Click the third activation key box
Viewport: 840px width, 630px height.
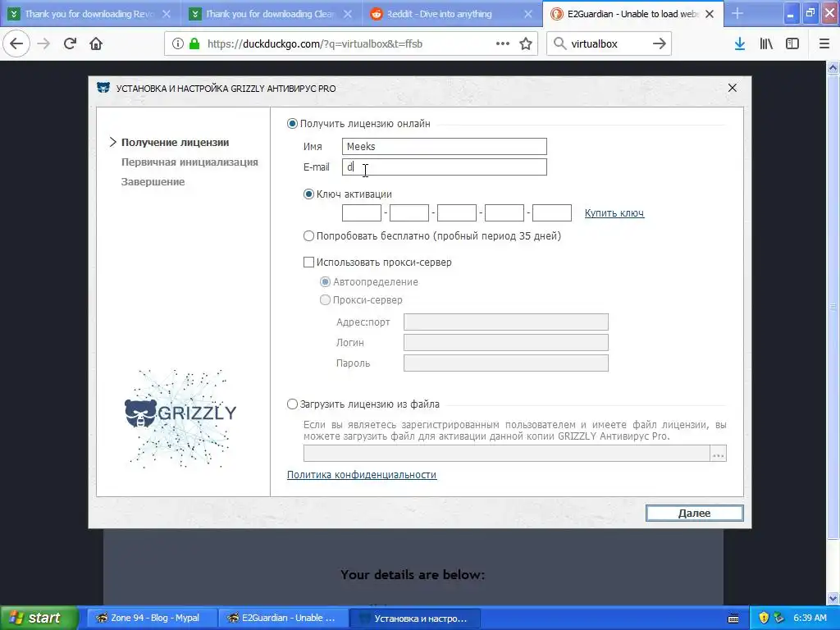pos(457,212)
